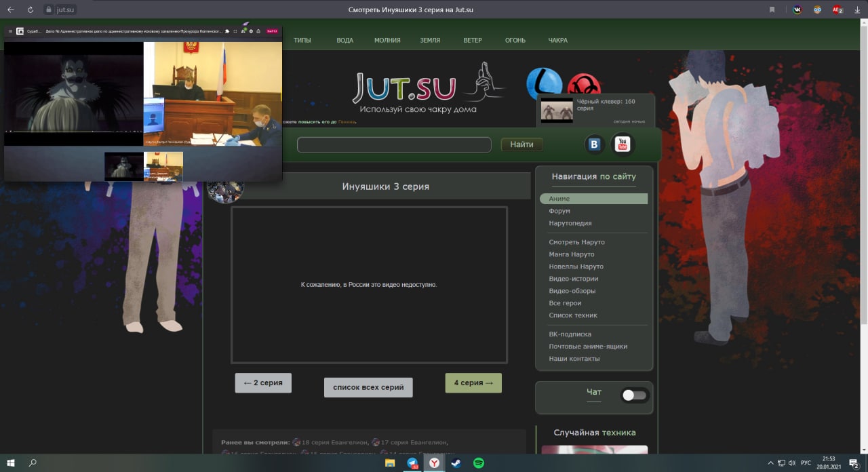Open the ЧАКРА menu item
The width and height of the screenshot is (868, 472).
(x=558, y=40)
